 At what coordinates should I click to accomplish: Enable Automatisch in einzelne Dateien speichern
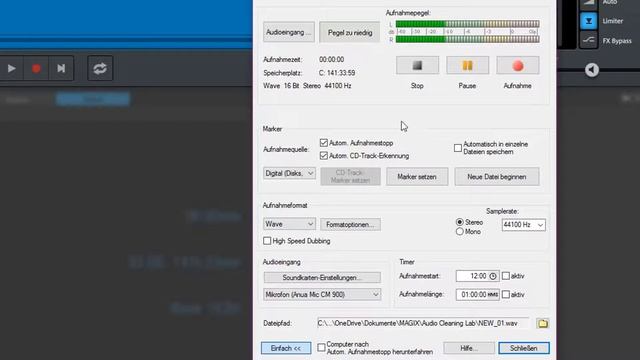(x=458, y=148)
